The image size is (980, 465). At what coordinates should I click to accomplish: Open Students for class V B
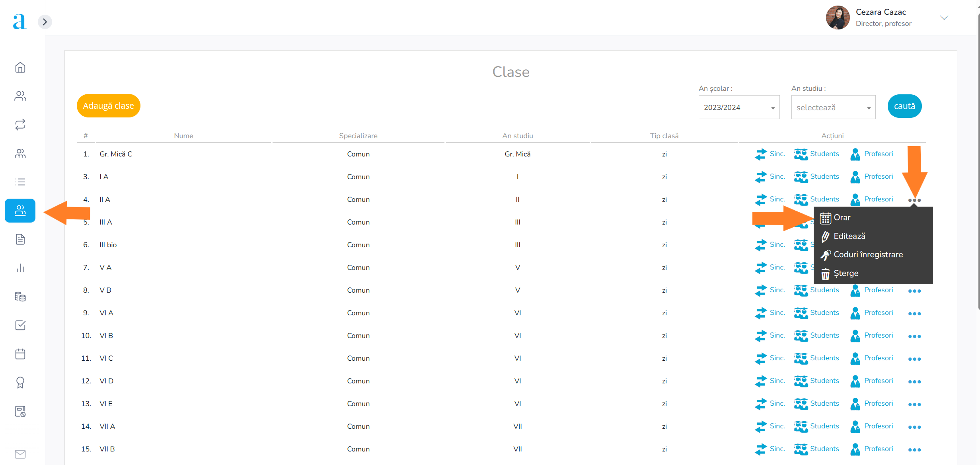coord(816,290)
